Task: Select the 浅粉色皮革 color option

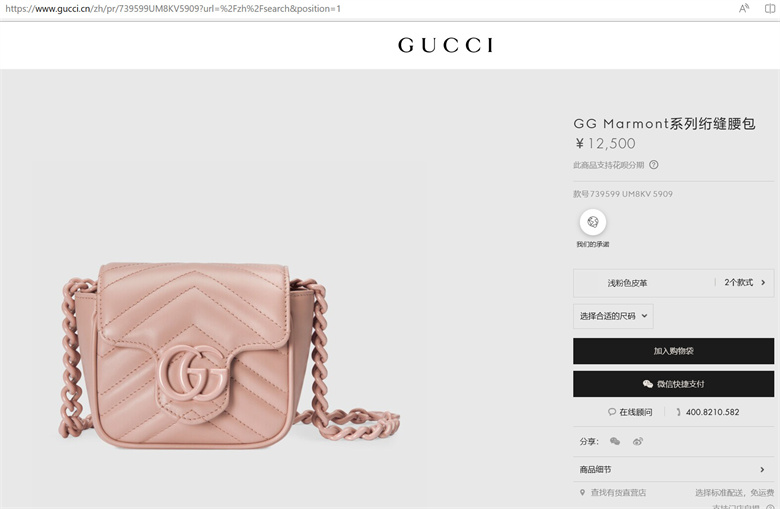Action: click(x=627, y=283)
